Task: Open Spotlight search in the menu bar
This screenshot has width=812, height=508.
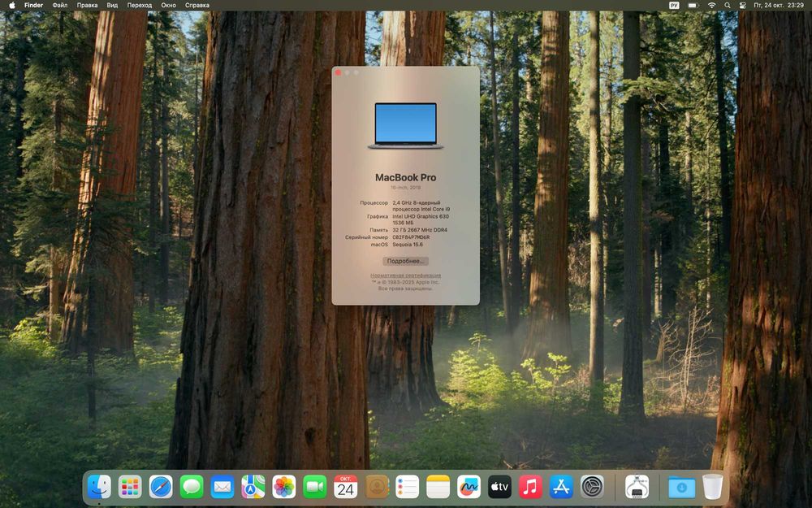Action: 728,5
